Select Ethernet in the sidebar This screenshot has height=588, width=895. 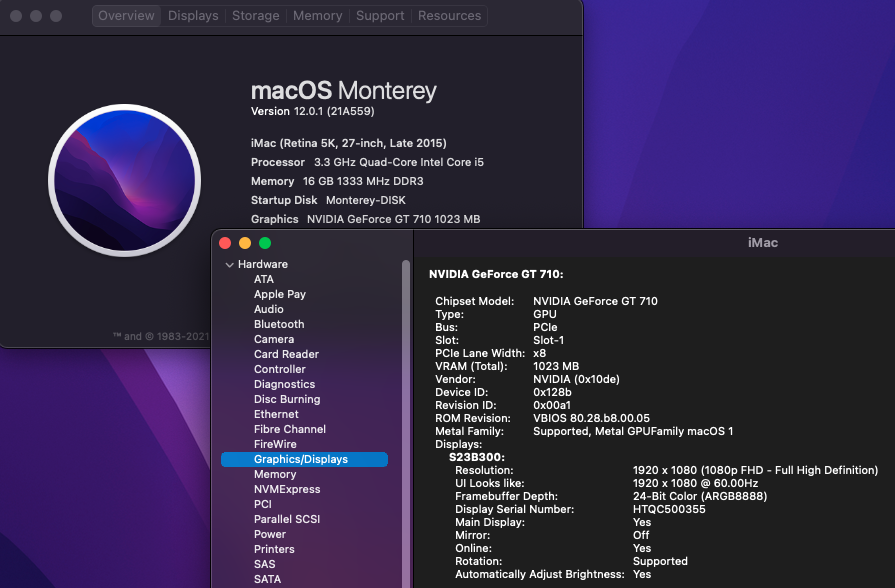point(276,414)
